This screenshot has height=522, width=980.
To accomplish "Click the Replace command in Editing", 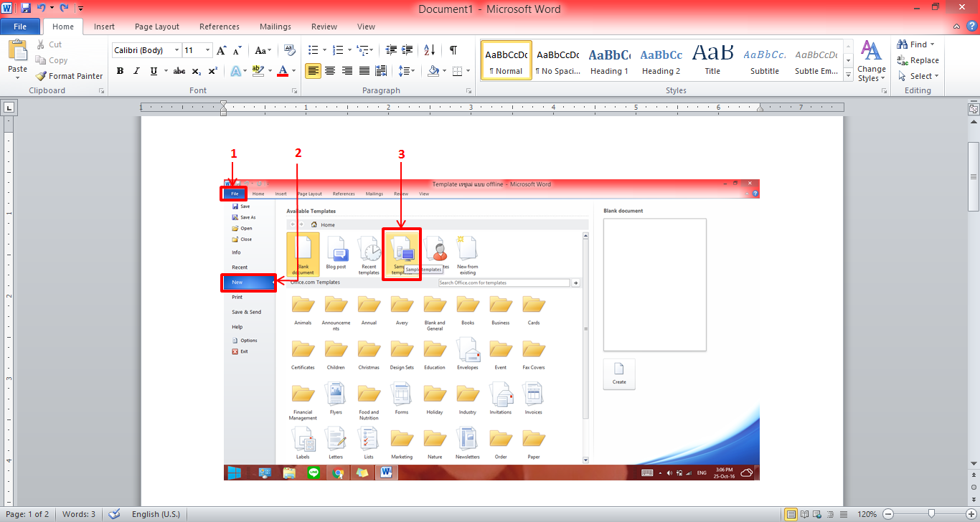I will pyautogui.click(x=918, y=60).
